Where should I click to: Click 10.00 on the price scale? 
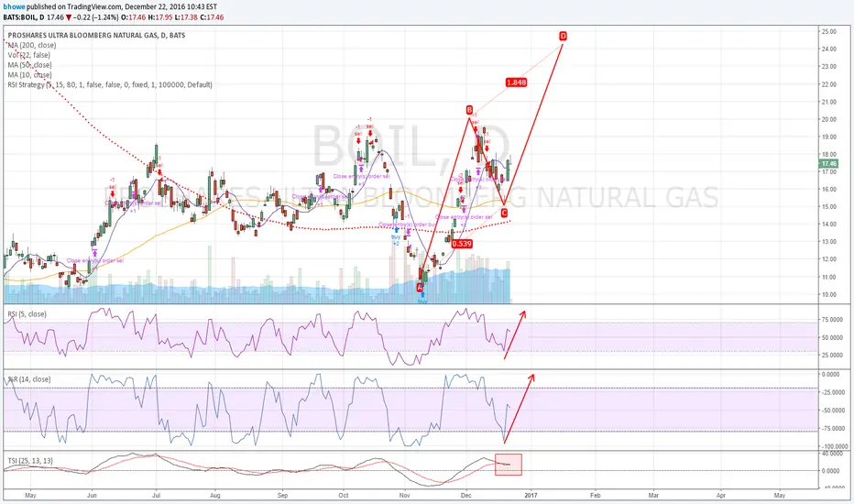pos(829,295)
